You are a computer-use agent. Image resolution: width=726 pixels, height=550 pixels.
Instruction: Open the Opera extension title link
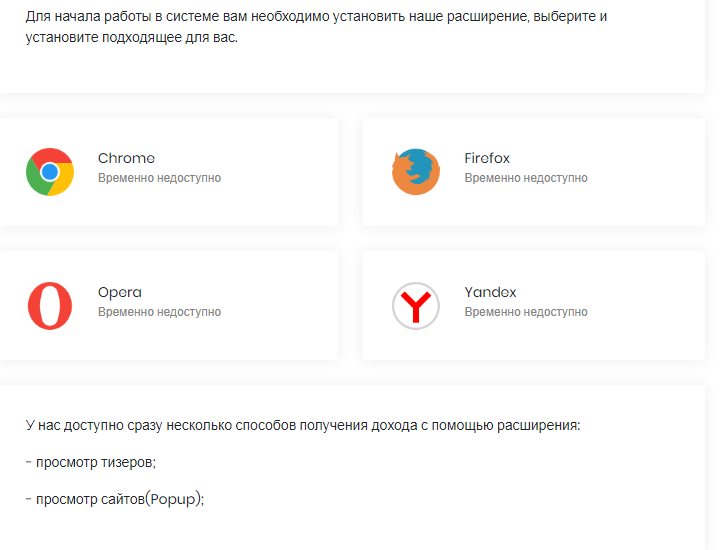click(120, 292)
